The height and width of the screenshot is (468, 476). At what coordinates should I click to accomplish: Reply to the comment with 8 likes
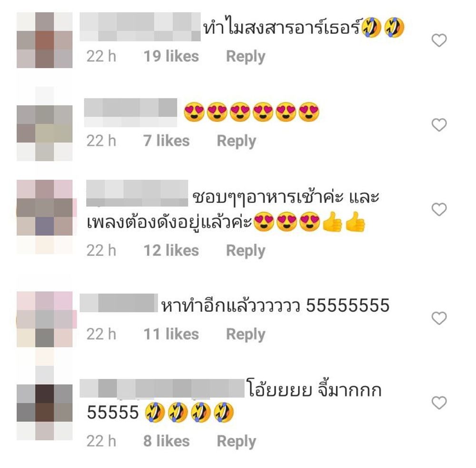[x=236, y=442]
